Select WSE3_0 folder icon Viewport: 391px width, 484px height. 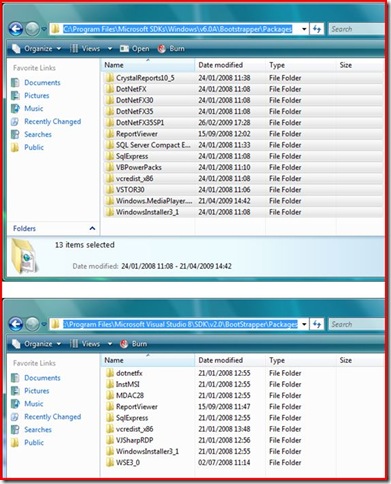(109, 463)
